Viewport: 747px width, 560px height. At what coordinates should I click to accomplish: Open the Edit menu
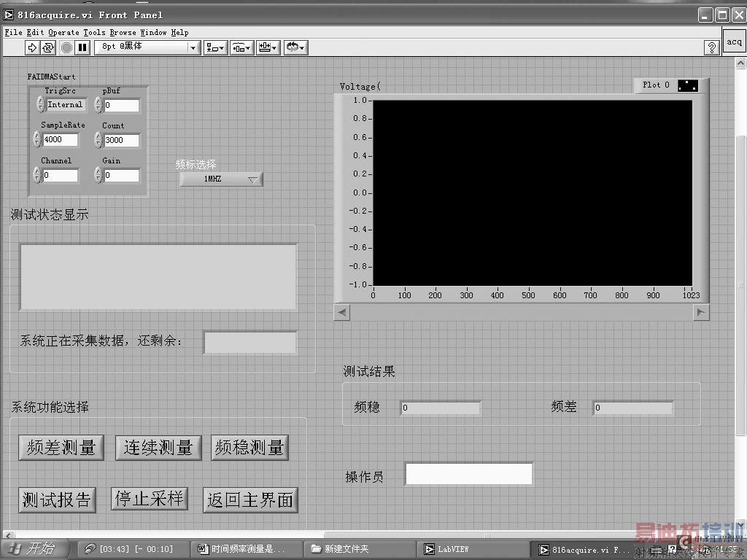(x=35, y=32)
